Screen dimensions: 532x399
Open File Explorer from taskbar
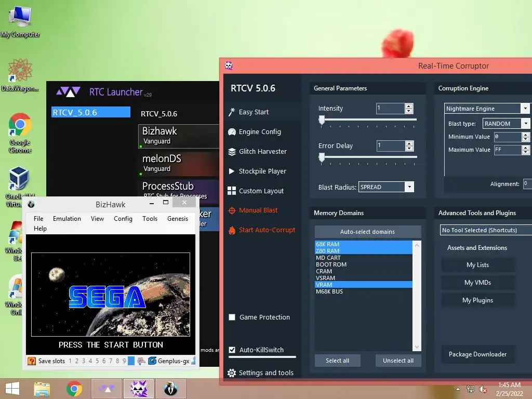(x=42, y=389)
